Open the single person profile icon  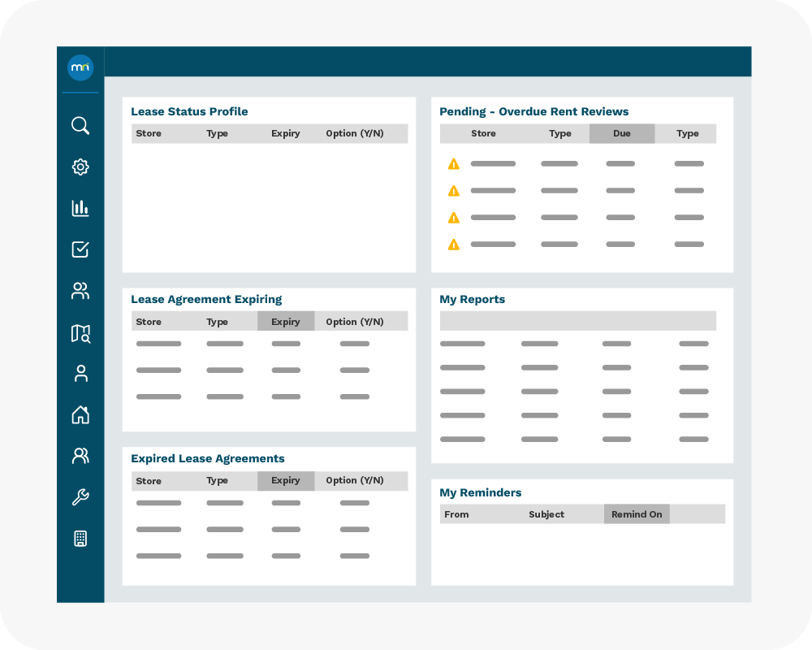(80, 374)
